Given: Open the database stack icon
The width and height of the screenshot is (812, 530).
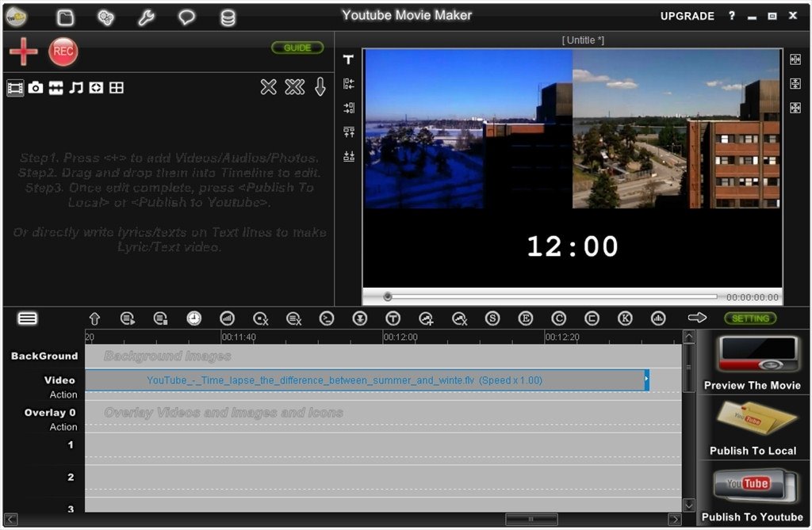Looking at the screenshot, I should pos(228,18).
